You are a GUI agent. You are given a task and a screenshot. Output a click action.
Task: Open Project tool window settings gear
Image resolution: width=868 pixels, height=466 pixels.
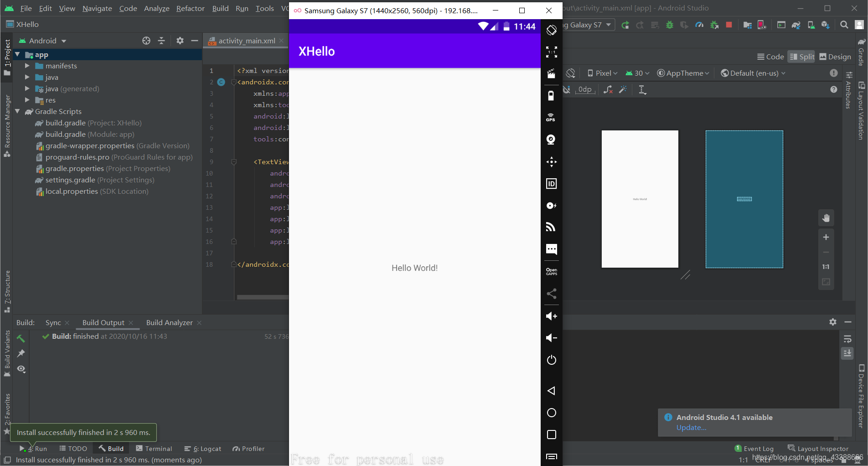tap(180, 41)
